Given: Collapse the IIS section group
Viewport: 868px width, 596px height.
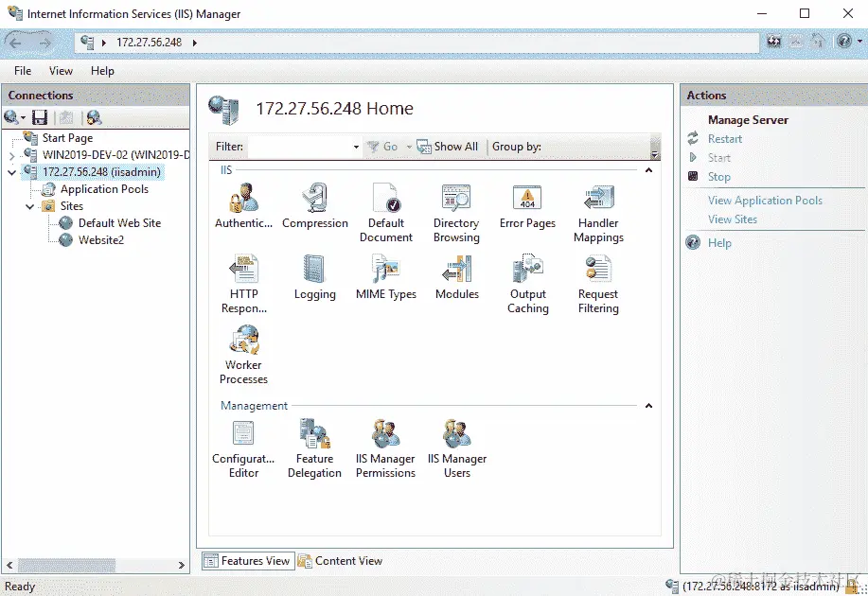Looking at the screenshot, I should coord(648,170).
